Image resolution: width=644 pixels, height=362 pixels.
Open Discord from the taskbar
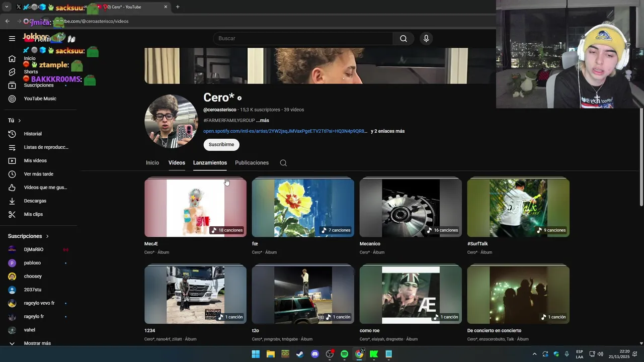tap(315, 354)
